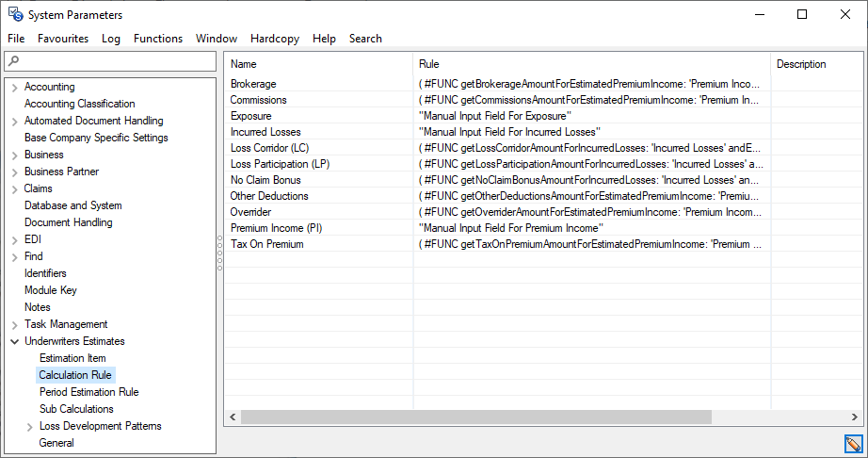868x458 pixels.
Task: Click the right scroll arrow of the table
Action: (853, 417)
